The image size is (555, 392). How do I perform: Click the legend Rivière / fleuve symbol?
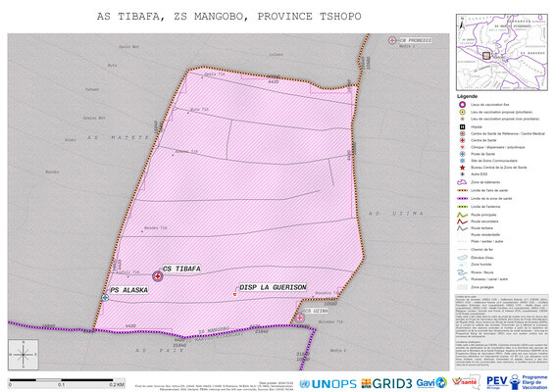coord(462,272)
